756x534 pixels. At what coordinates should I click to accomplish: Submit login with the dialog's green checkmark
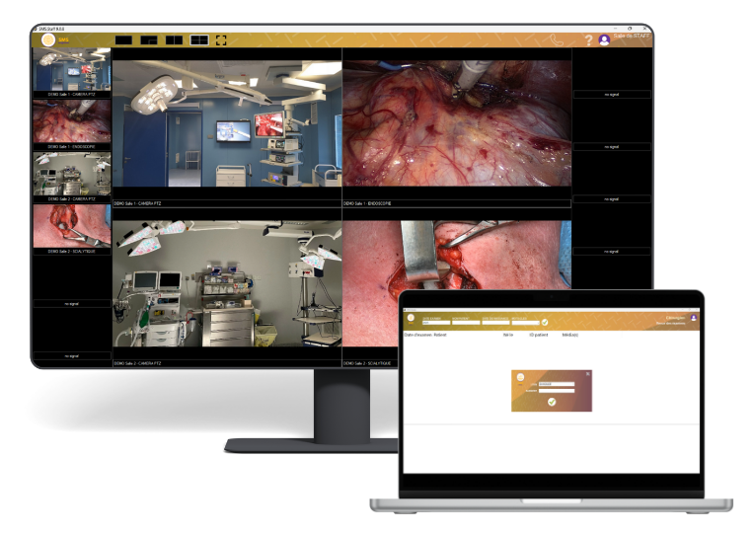pos(552,402)
